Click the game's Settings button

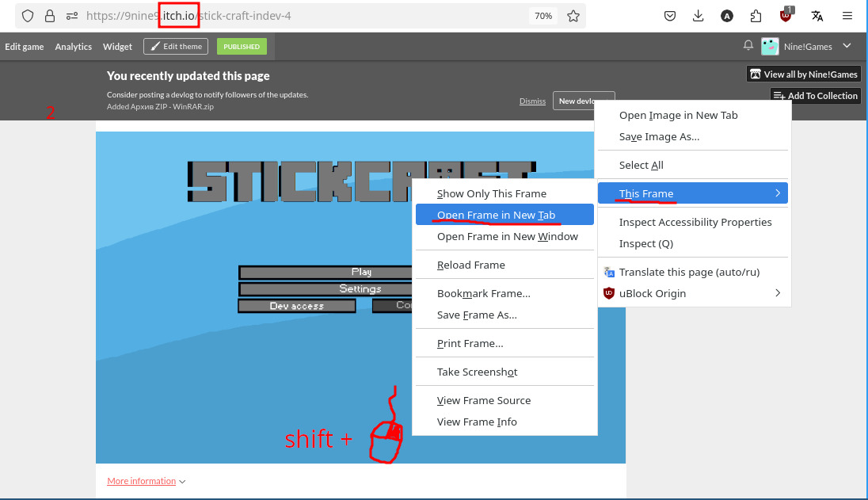(325, 289)
